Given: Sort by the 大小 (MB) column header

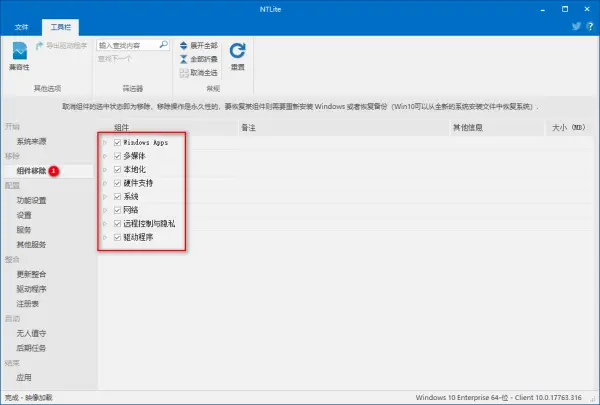Looking at the screenshot, I should [x=569, y=128].
